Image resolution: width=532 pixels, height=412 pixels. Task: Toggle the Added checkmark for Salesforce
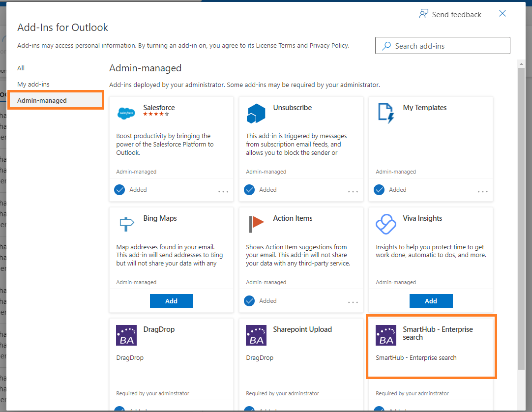click(119, 190)
